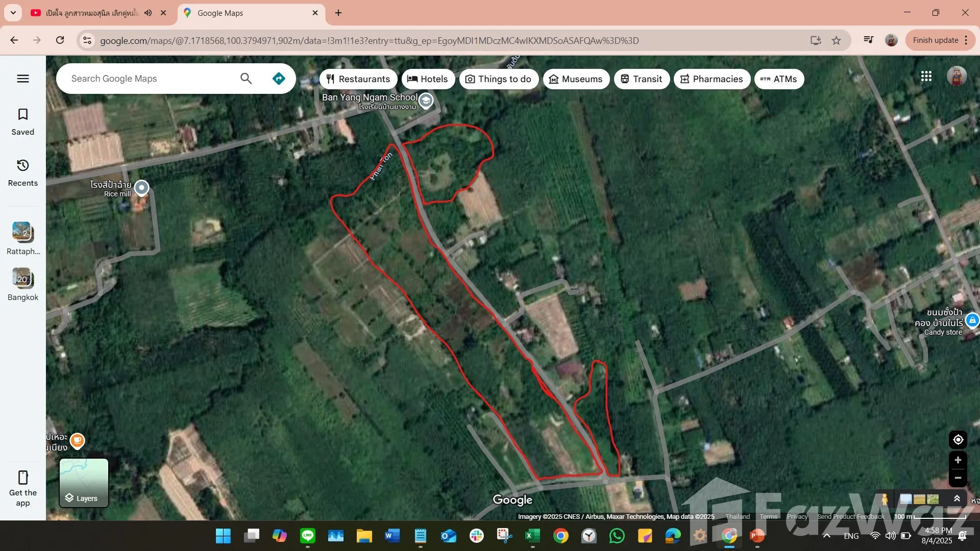The height and width of the screenshot is (551, 980).
Task: Toggle the Layers map type button
Action: click(x=84, y=483)
